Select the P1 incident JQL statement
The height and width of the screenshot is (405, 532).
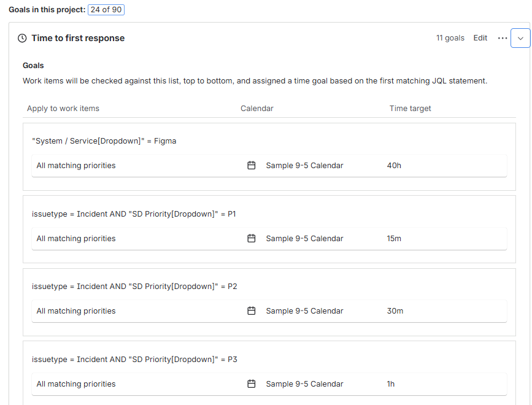pyautogui.click(x=134, y=214)
